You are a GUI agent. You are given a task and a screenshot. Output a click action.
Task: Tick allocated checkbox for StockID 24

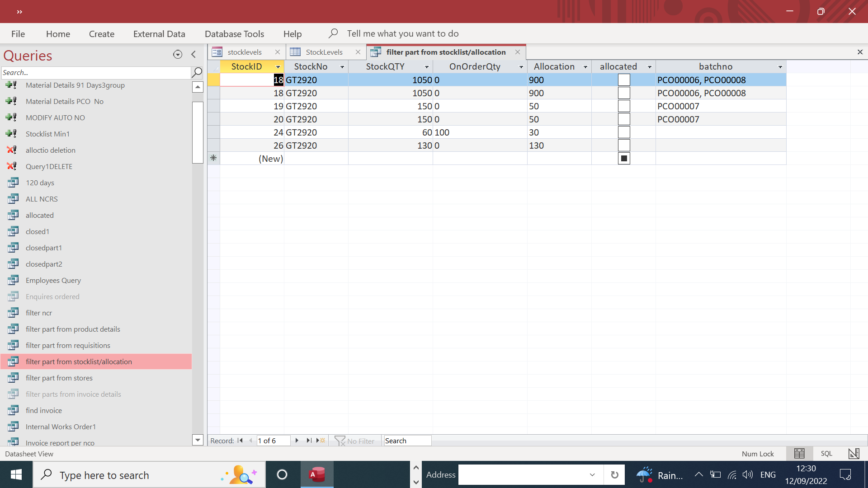(624, 132)
